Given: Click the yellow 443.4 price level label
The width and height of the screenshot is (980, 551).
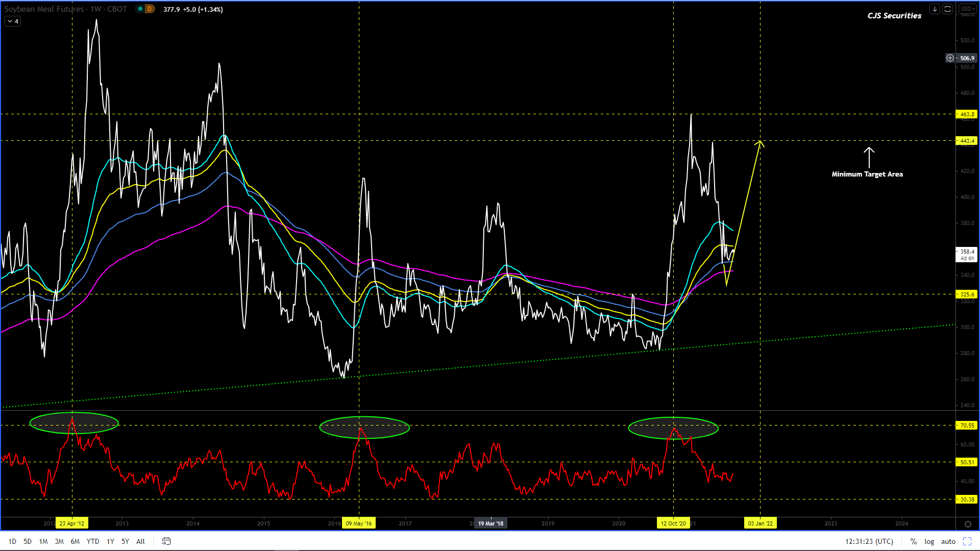Looking at the screenshot, I should [x=967, y=141].
